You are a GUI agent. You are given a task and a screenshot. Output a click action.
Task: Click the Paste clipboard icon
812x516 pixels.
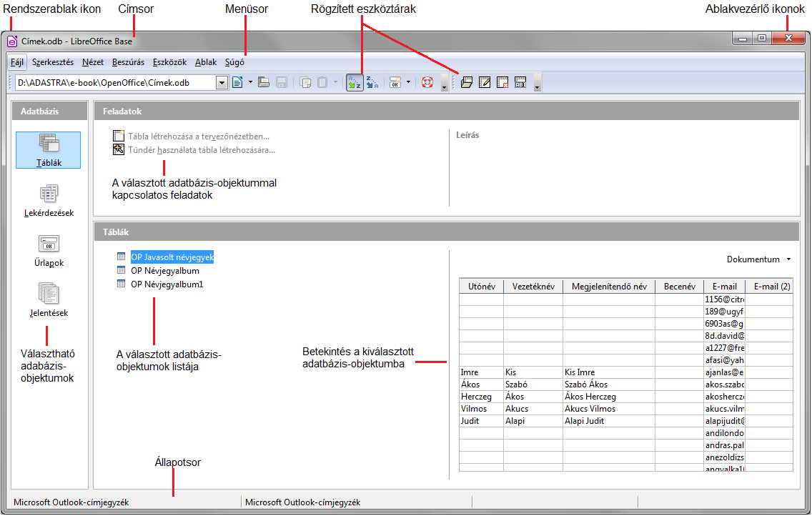click(322, 82)
